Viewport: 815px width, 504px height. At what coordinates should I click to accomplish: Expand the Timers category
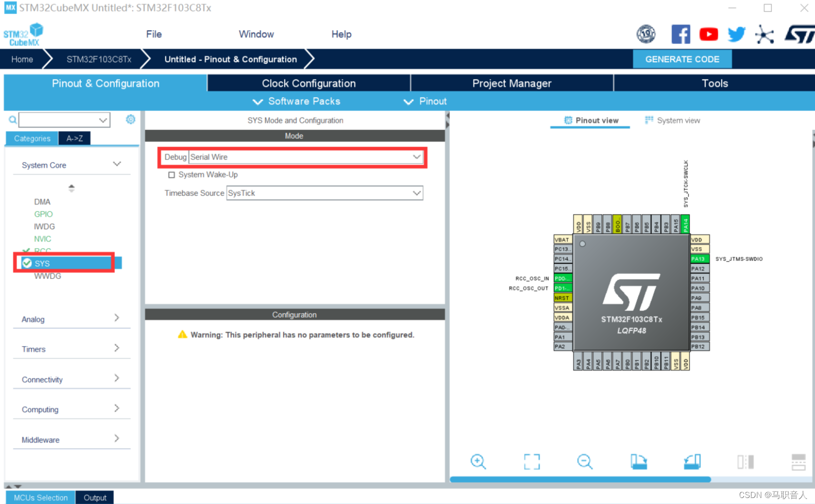[117, 348]
